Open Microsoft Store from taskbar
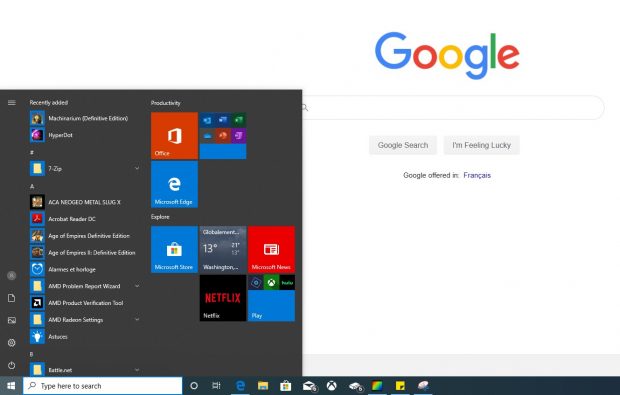Image resolution: width=620 pixels, height=395 pixels. (285, 386)
